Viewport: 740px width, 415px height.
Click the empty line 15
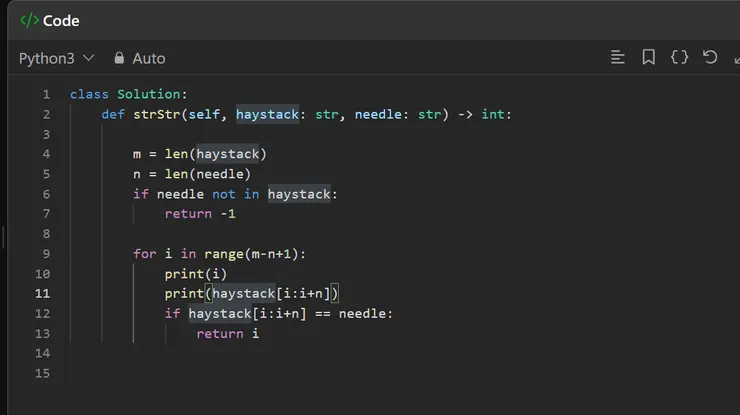(x=300, y=373)
